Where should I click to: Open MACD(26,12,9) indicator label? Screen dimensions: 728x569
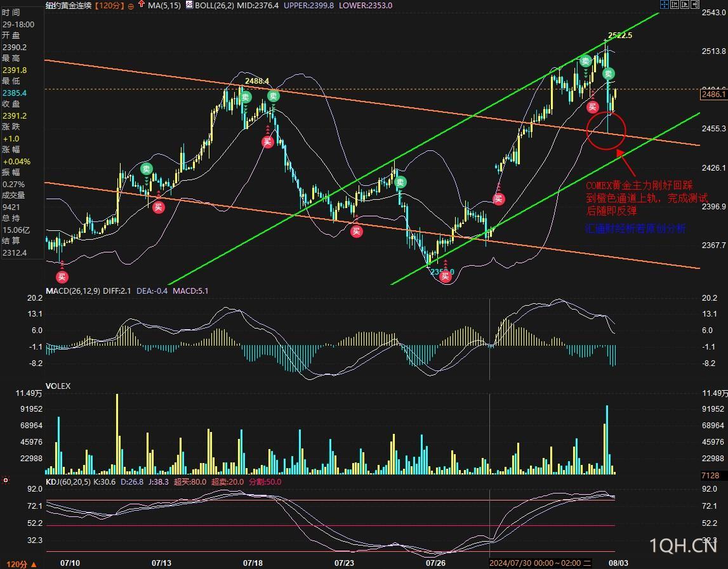coord(73,291)
